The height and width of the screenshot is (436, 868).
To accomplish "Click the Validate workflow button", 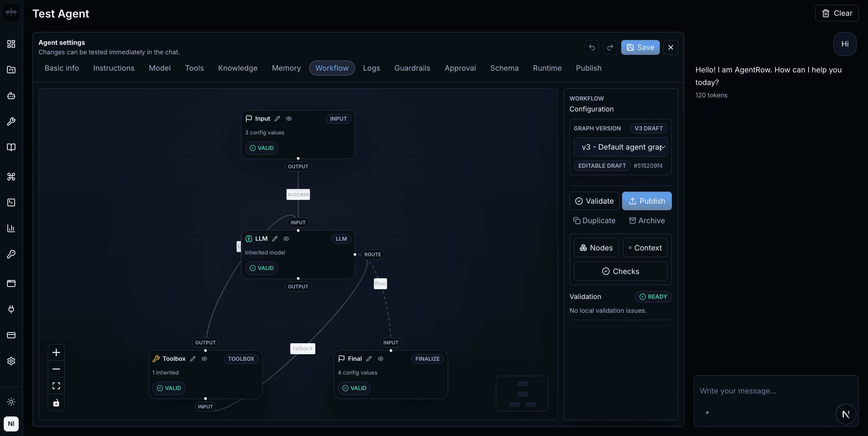I will [594, 201].
